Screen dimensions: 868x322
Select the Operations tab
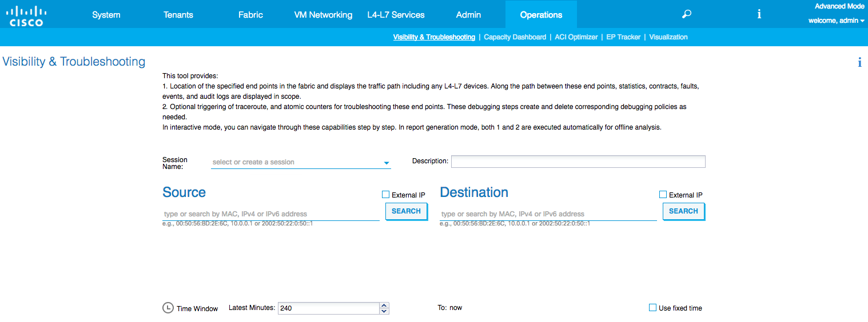[541, 15]
